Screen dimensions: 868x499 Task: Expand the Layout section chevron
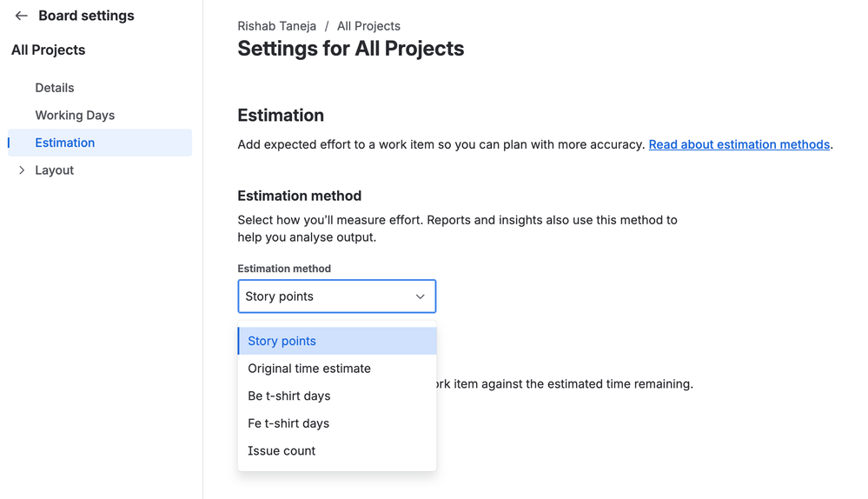[x=22, y=170]
